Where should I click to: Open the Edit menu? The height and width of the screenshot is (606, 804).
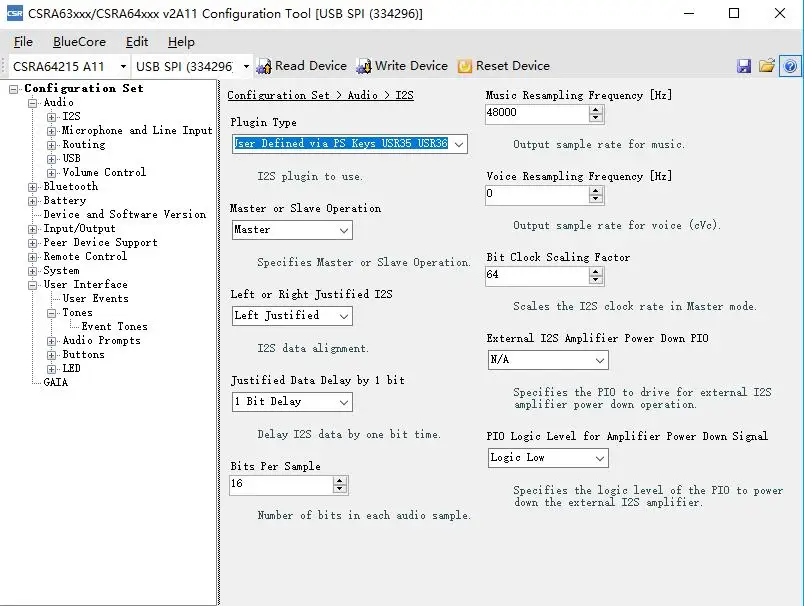pos(137,42)
